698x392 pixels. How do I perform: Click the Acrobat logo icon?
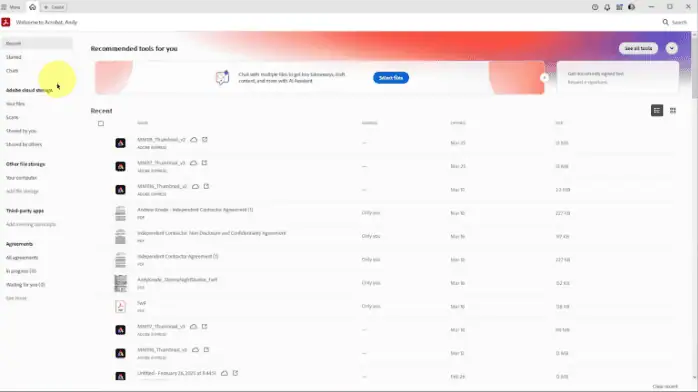point(6,22)
